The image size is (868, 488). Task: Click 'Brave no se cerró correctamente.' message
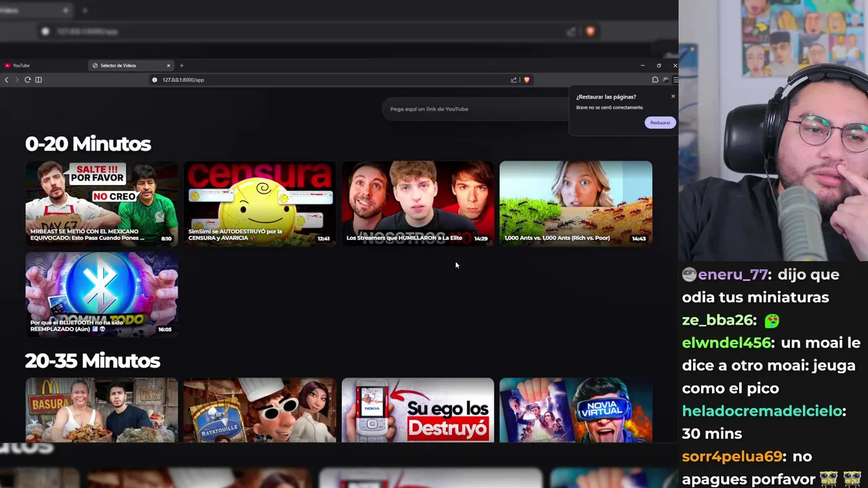610,108
